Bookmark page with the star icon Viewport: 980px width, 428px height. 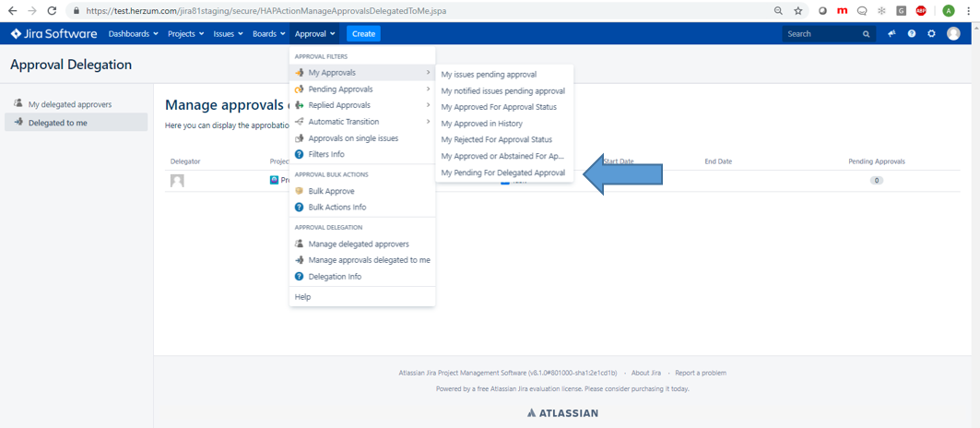(798, 10)
